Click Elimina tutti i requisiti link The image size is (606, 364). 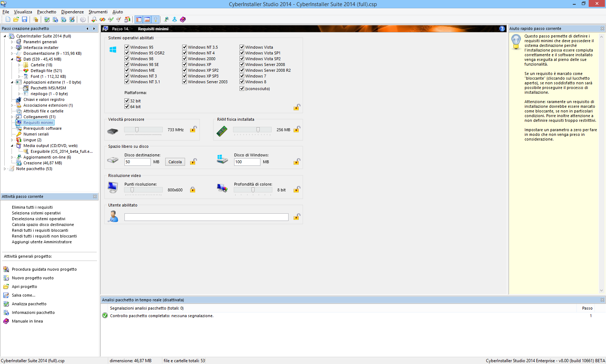[x=32, y=207]
